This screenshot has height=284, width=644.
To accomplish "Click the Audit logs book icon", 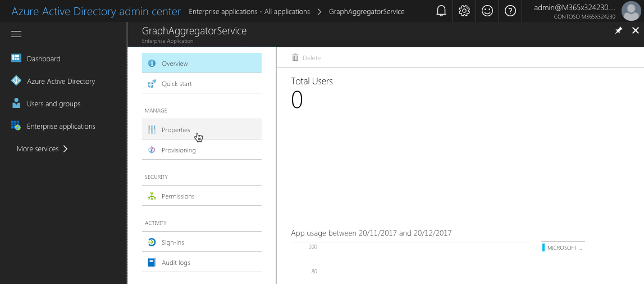I will click(x=152, y=263).
